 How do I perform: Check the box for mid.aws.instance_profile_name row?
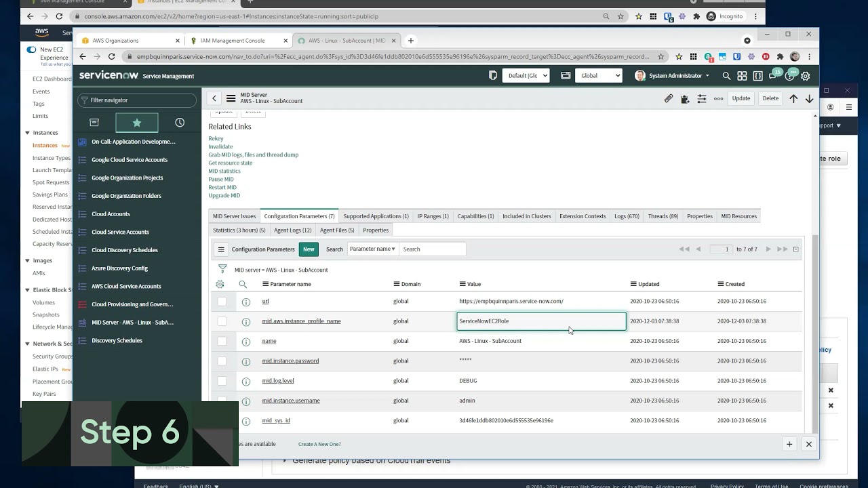tap(222, 321)
